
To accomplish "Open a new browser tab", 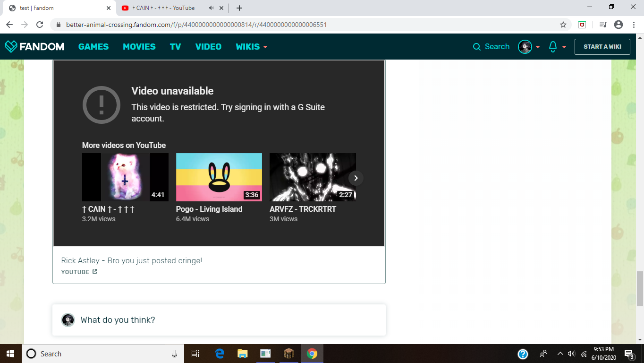I will tap(239, 8).
